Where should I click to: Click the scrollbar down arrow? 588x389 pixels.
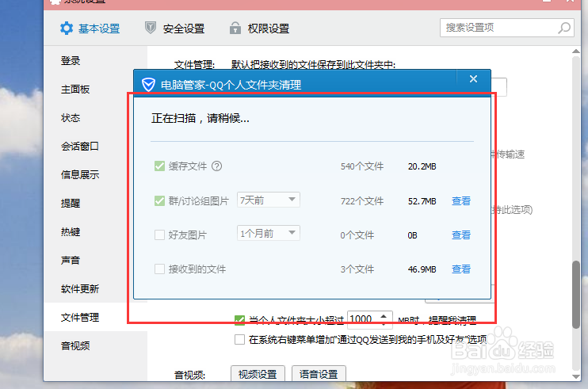pyautogui.click(x=576, y=376)
